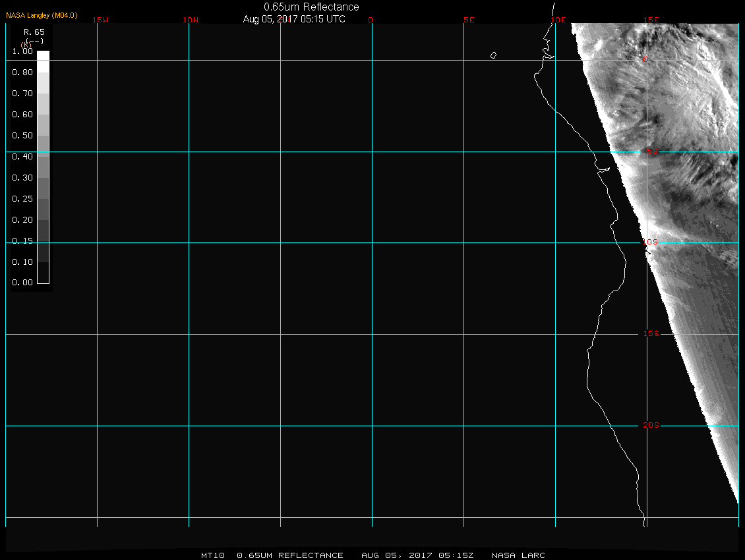Click the 10E longitude label
The width and height of the screenshot is (745, 560).
pyautogui.click(x=558, y=20)
